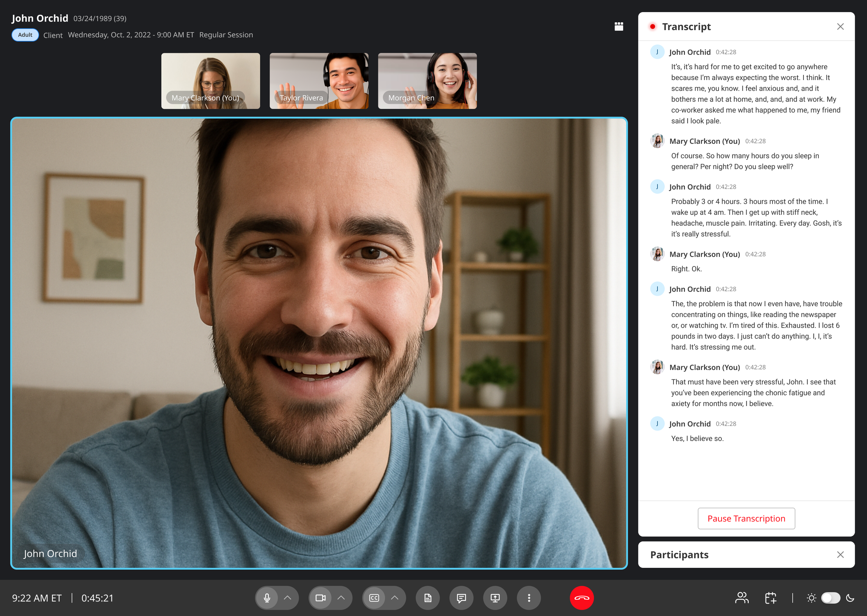Image resolution: width=867 pixels, height=616 pixels.
Task: Expand closed captions options chevron
Action: click(395, 598)
